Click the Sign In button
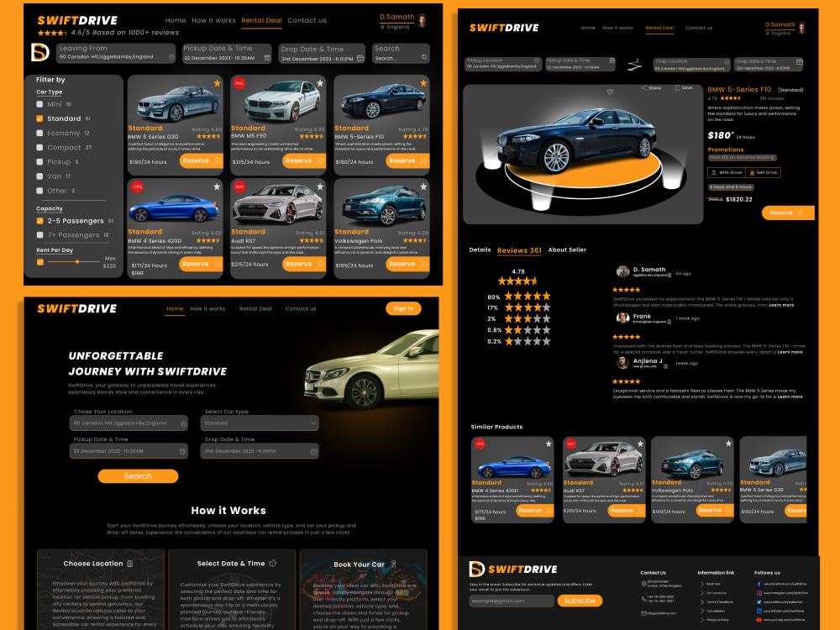 [x=403, y=308]
